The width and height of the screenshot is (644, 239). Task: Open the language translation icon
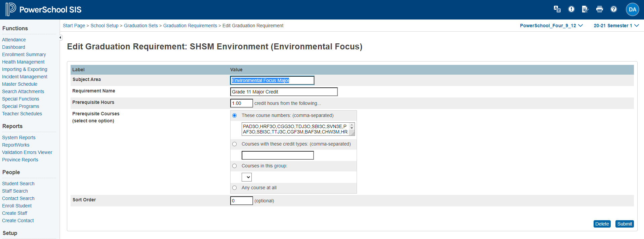click(x=557, y=9)
